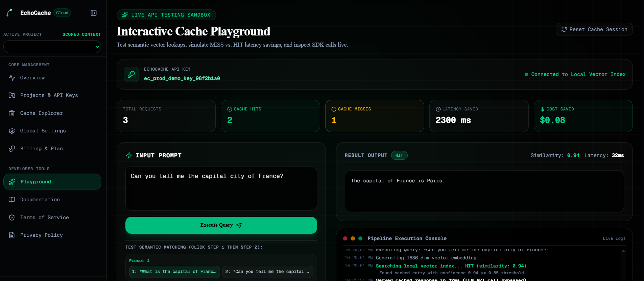Screen dimensions: 644x281
Task: Open the Documentation link
Action: [52, 200]
